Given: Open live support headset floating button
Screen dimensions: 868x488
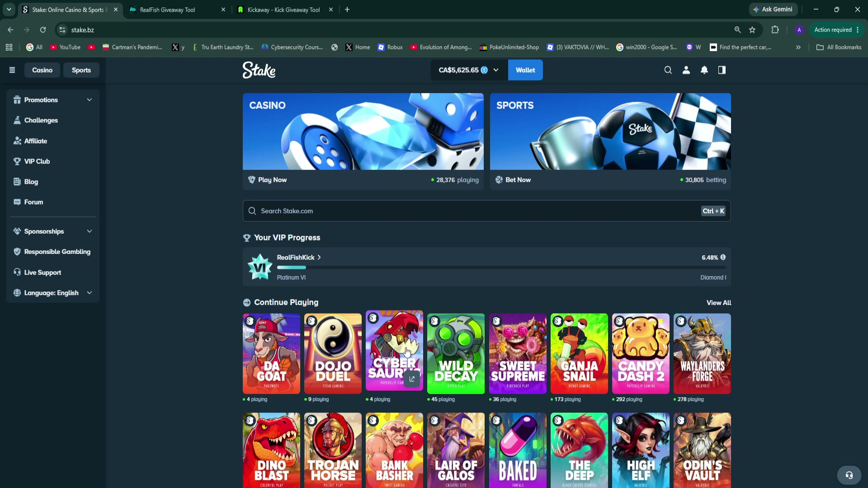Looking at the screenshot, I should coord(849,475).
